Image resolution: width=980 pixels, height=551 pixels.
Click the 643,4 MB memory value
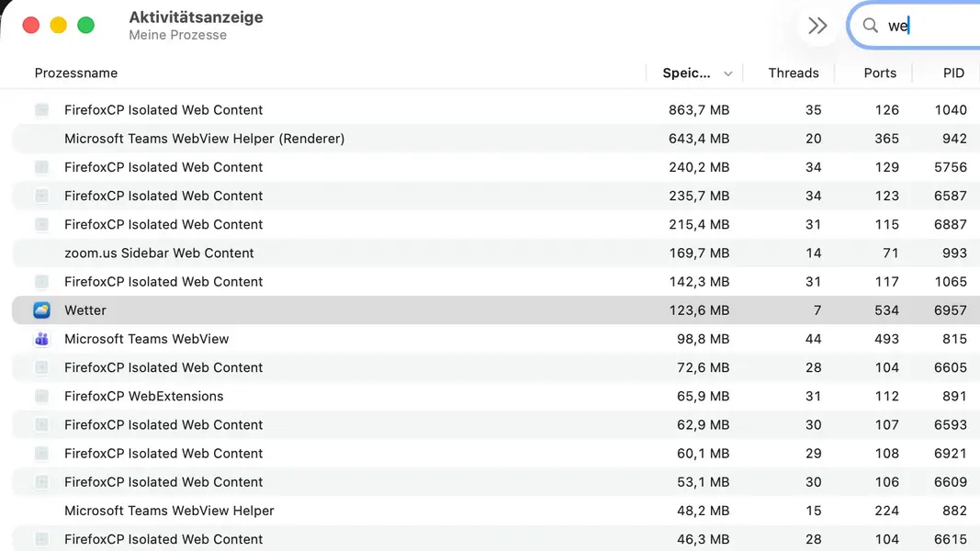[x=699, y=139]
